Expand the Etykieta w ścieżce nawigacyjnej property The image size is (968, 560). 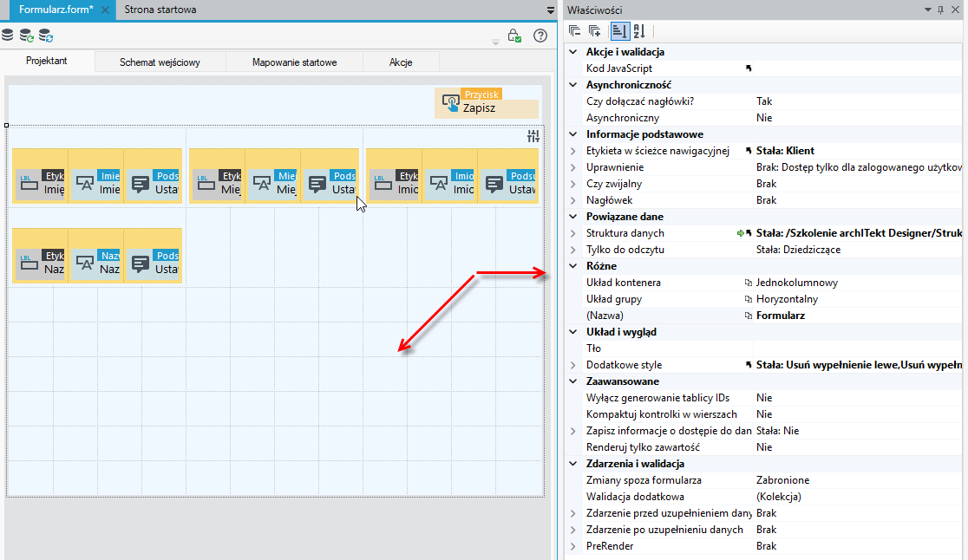[x=572, y=151]
